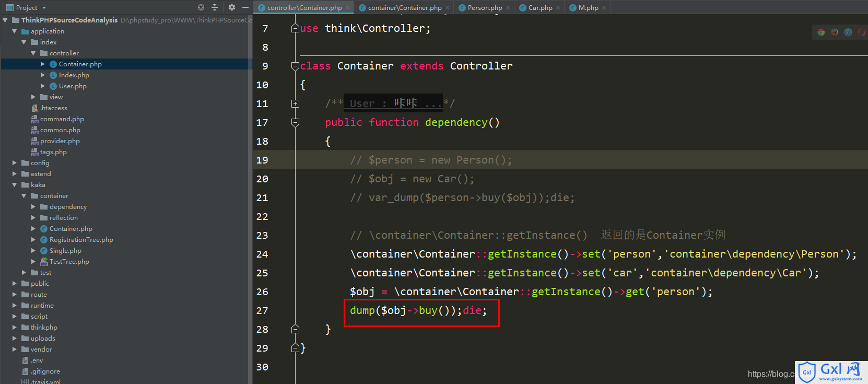Collapse the ThinkPHPSourceCodeAnalysis root node

click(5, 20)
